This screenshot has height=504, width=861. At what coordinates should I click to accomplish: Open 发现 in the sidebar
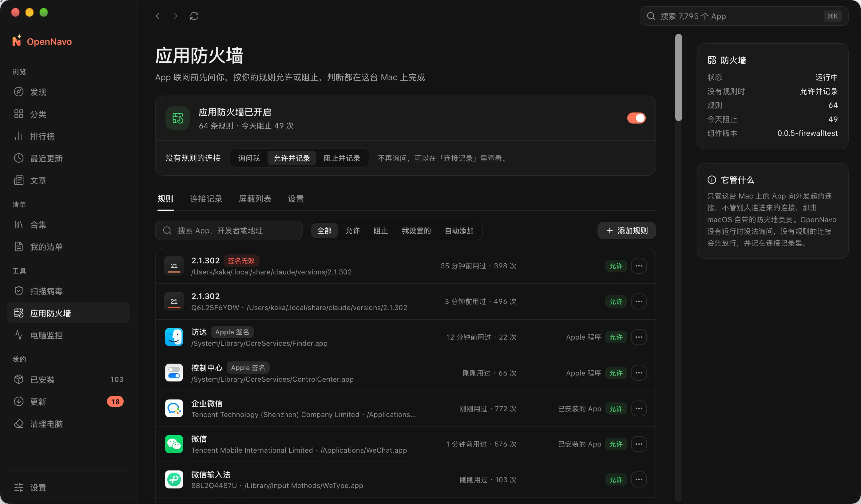point(68,92)
